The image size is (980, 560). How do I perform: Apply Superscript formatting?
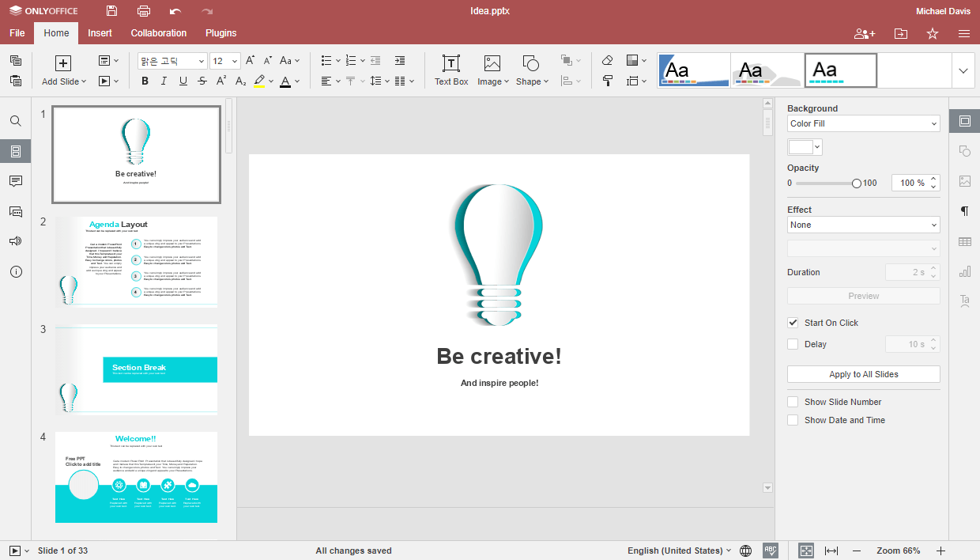pos(221,81)
